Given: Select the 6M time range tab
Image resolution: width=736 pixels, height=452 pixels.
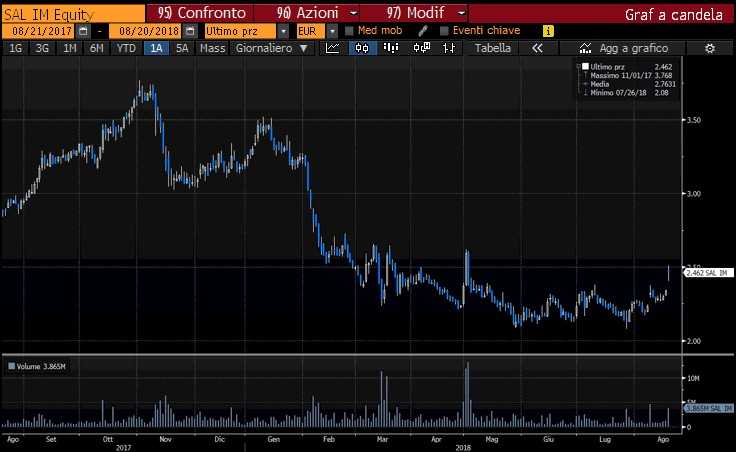Looking at the screenshot, I should click(x=96, y=48).
